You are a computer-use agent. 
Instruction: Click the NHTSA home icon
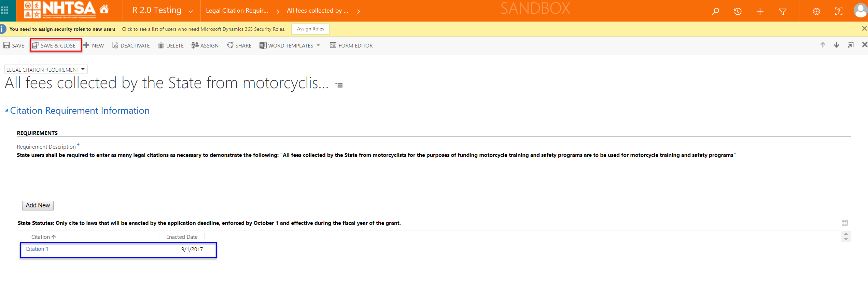(104, 9)
